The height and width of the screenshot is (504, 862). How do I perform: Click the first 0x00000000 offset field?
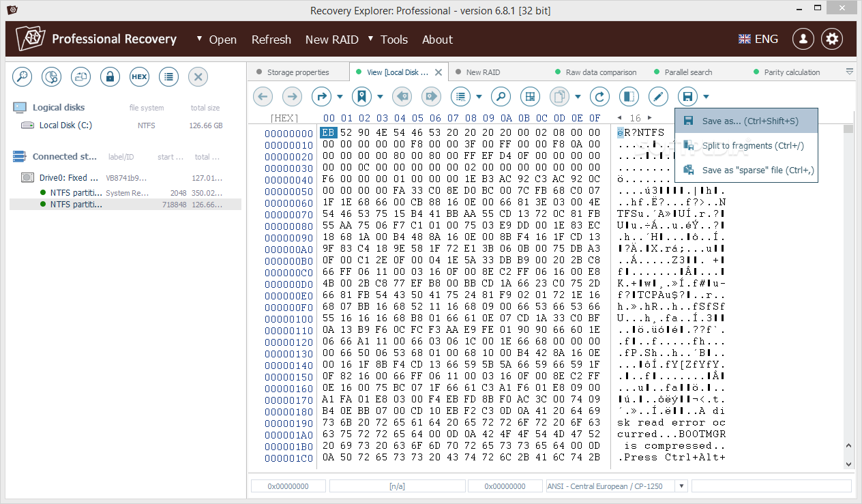(289, 486)
